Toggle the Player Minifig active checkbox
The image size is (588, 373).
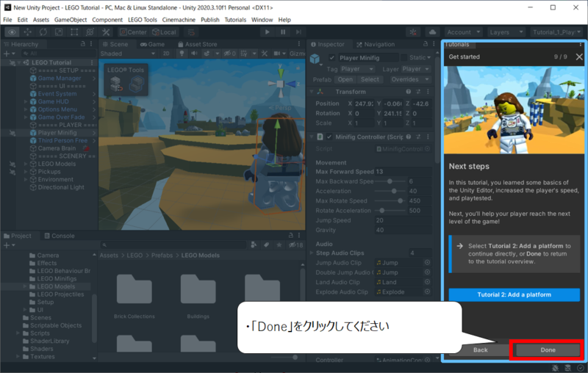331,58
